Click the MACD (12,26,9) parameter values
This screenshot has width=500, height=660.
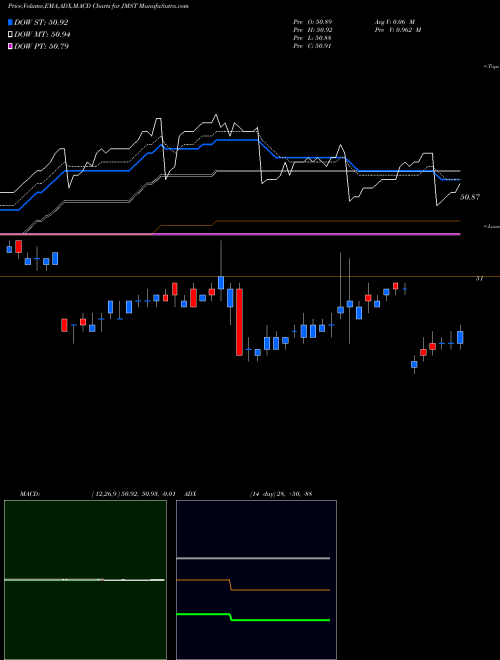click(x=133, y=493)
